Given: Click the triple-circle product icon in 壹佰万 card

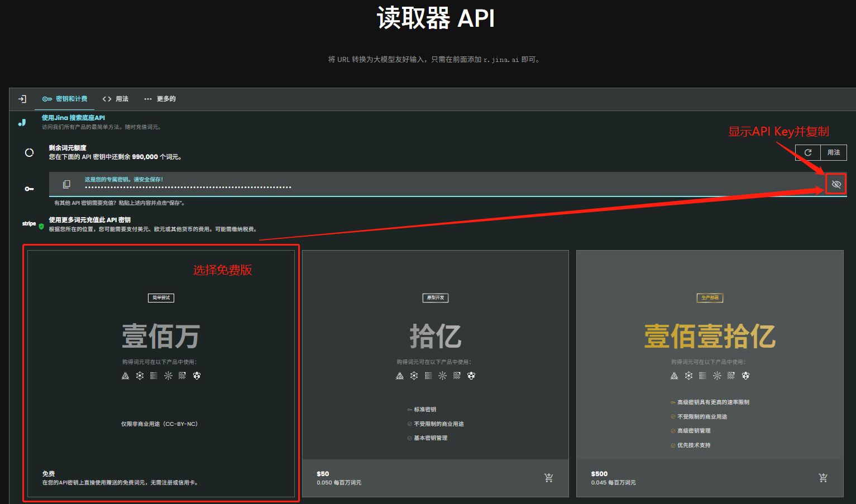Looking at the screenshot, I should coord(197,376).
